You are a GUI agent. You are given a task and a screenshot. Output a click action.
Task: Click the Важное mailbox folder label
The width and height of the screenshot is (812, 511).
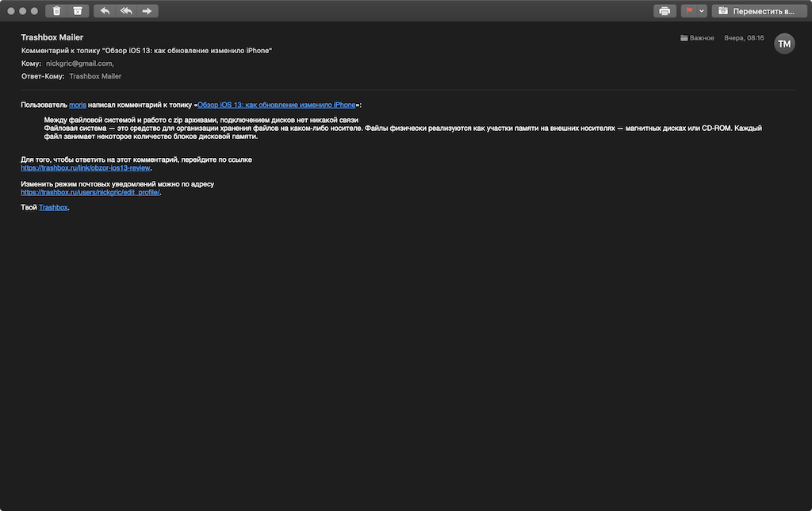[697, 38]
